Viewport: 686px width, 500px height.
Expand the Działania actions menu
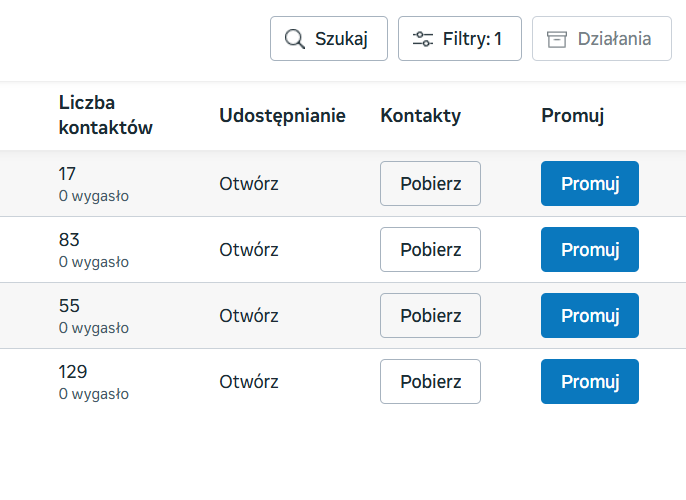point(602,39)
